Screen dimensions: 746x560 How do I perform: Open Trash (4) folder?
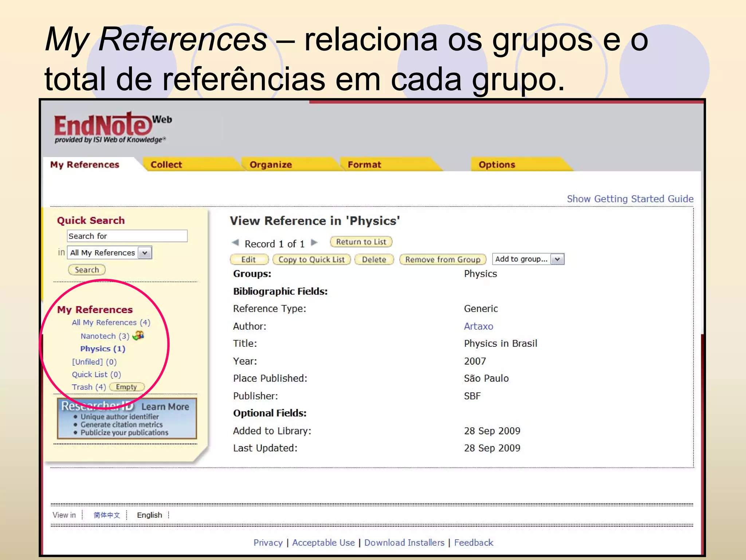[x=89, y=387]
